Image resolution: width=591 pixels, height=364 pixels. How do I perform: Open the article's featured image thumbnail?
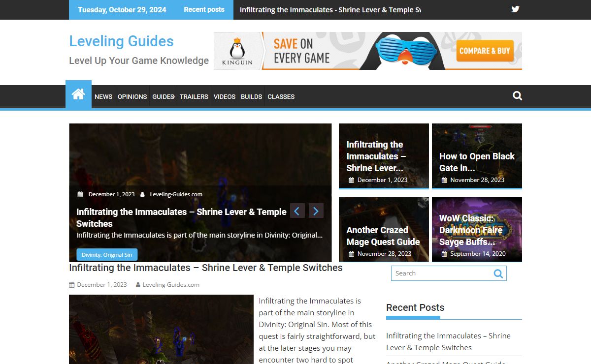pyautogui.click(x=161, y=329)
